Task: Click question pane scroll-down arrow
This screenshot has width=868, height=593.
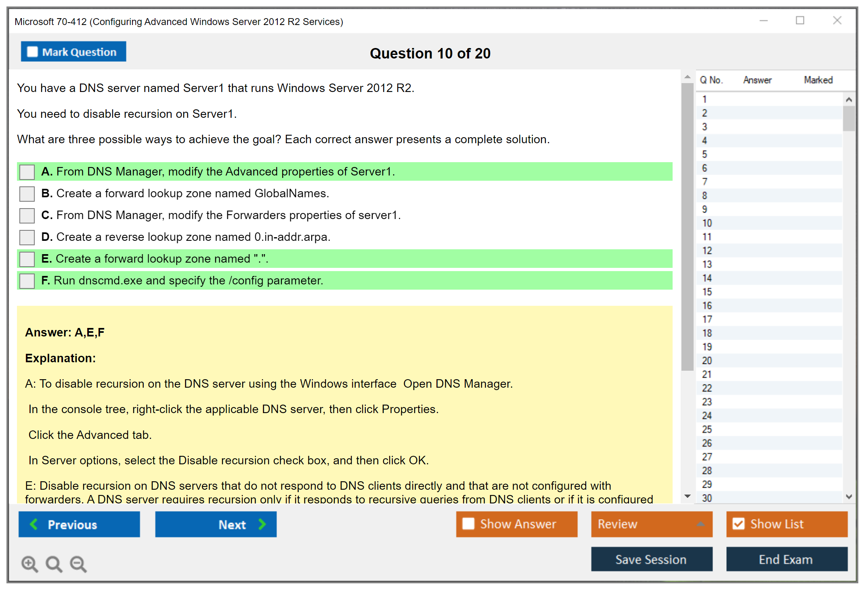Action: pos(687,496)
